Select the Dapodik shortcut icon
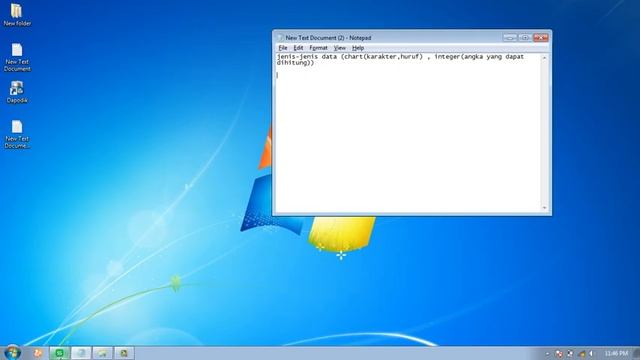Screen dimensions: 640x360 point(17,92)
